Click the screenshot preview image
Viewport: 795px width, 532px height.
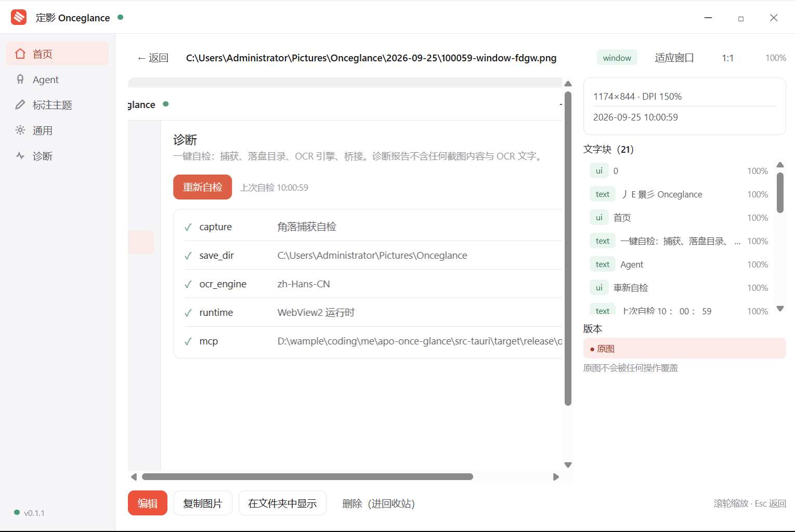pyautogui.click(x=345, y=274)
